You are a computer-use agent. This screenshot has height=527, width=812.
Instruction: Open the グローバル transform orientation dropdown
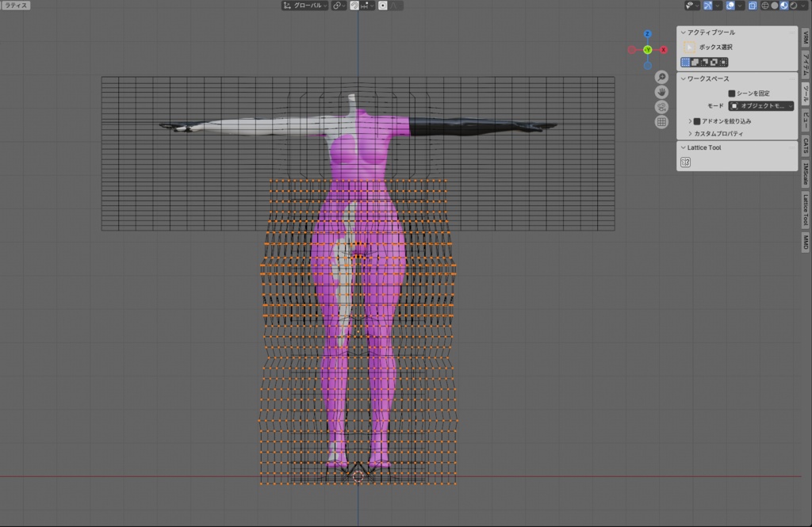pos(304,6)
